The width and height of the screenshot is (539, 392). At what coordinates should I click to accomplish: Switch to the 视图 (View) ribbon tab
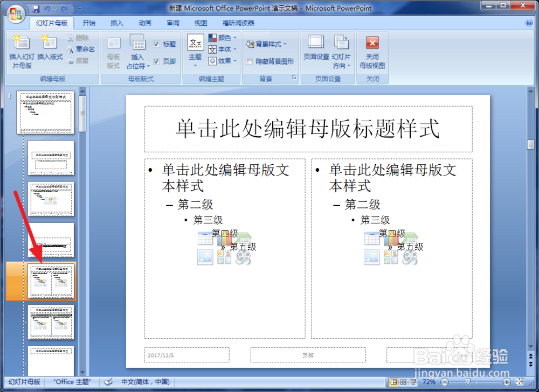(199, 23)
